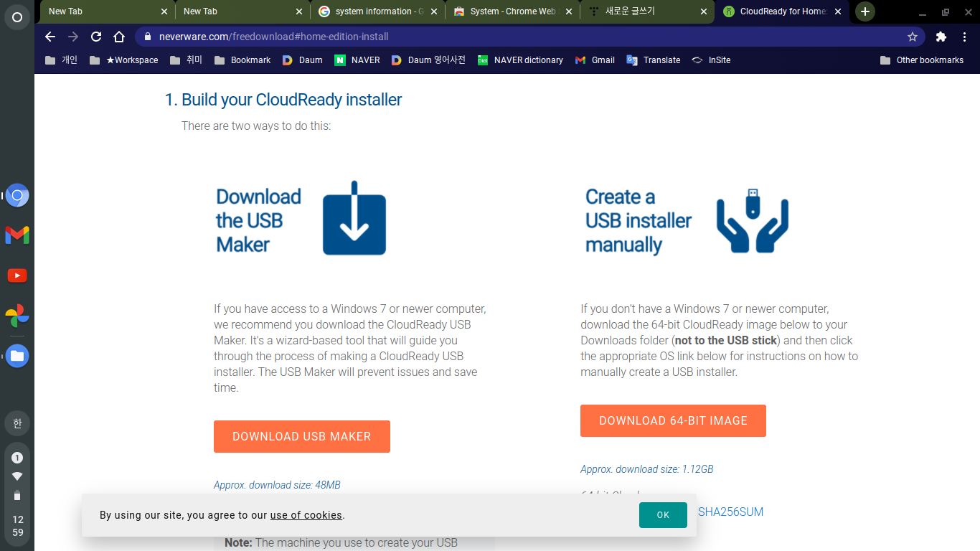The width and height of the screenshot is (980, 551).
Task: Launch Gmail from the shelf
Action: [17, 235]
